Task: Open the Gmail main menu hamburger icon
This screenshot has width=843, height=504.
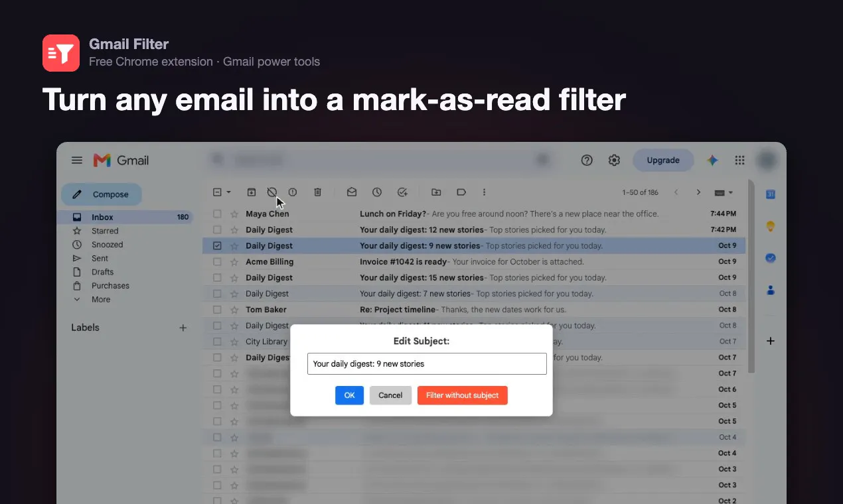Action: (x=77, y=160)
